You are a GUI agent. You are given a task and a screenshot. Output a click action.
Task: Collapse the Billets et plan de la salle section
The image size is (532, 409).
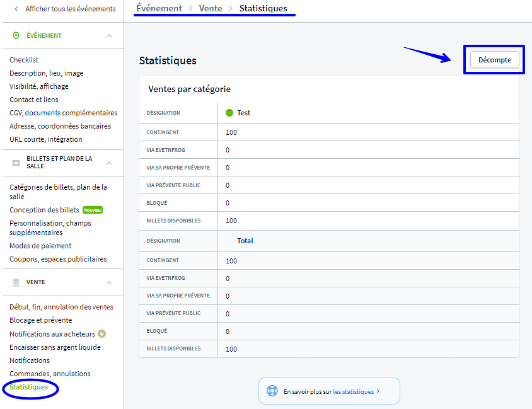(109, 163)
